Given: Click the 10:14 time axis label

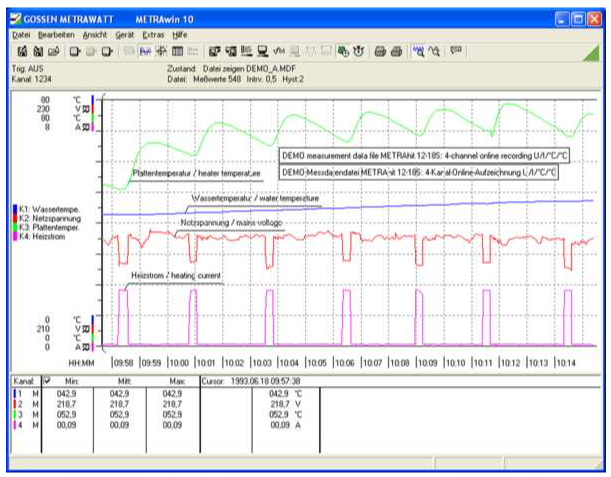Looking at the screenshot, I should (x=566, y=363).
